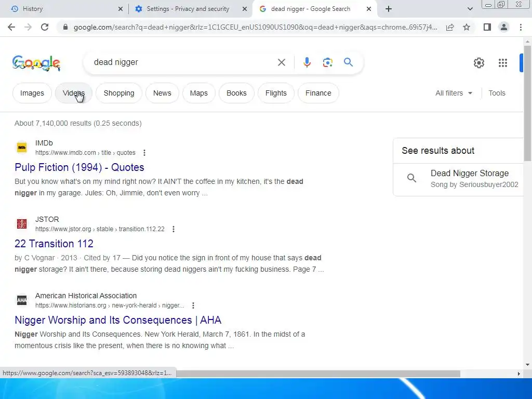Close the History tab
Viewport: 532px width, 399px height.
click(x=121, y=9)
